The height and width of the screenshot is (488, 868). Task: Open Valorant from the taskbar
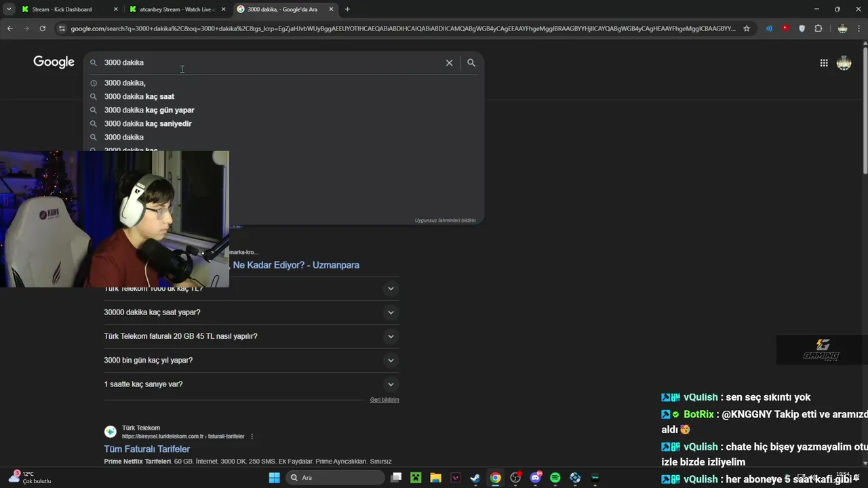coord(456,478)
